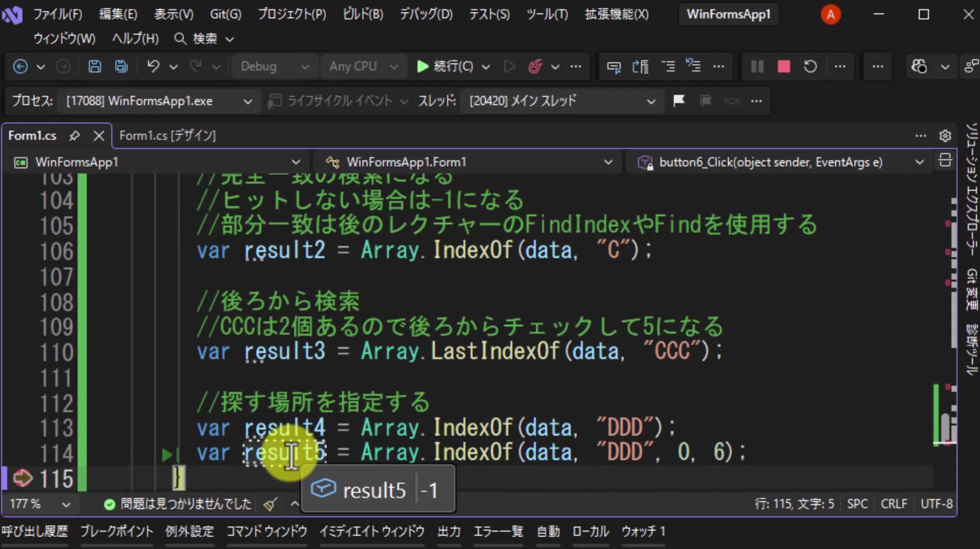Click the UTF-8 encoding indicator

click(x=937, y=504)
